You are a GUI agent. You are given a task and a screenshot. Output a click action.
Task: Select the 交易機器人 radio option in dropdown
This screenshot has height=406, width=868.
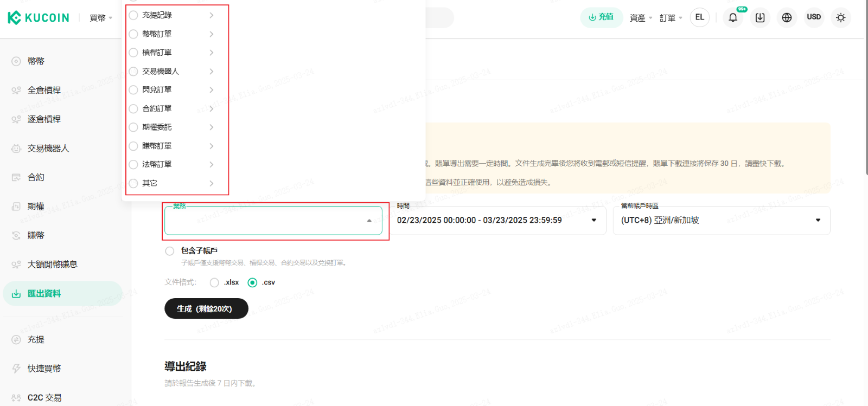point(133,71)
